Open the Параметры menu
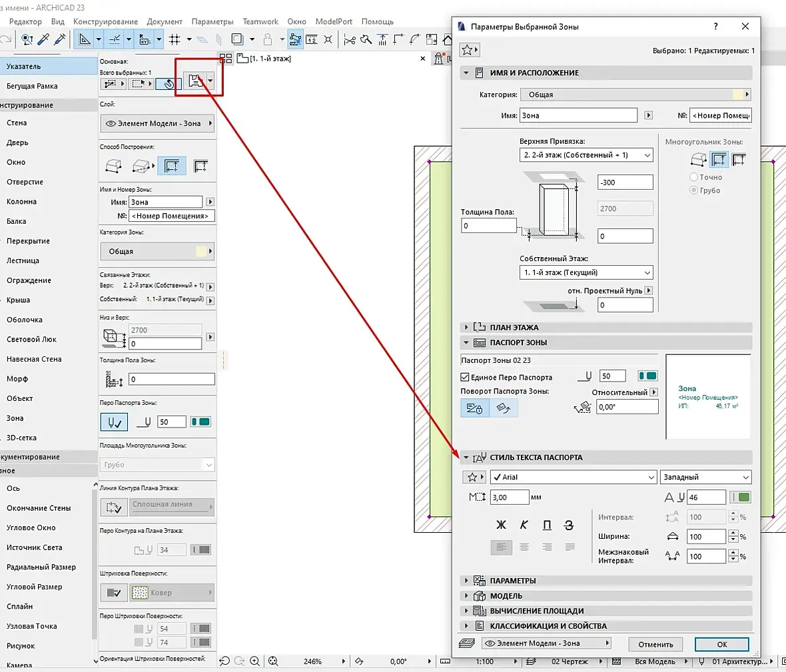 point(212,21)
